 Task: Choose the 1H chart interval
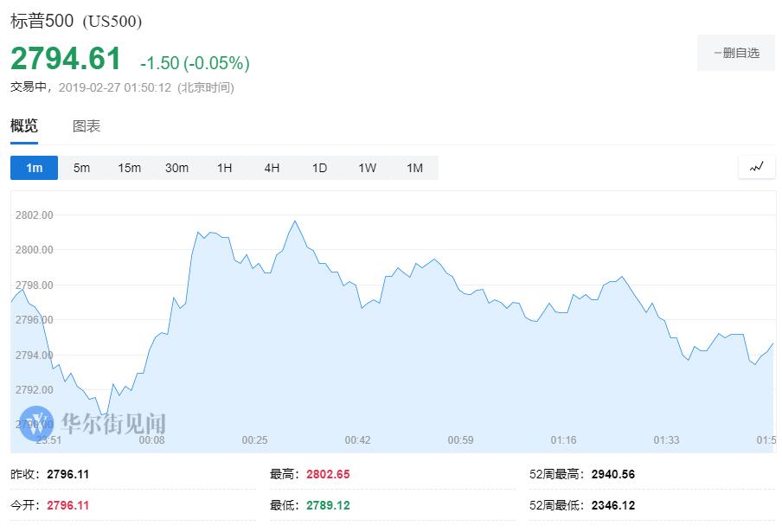[224, 168]
